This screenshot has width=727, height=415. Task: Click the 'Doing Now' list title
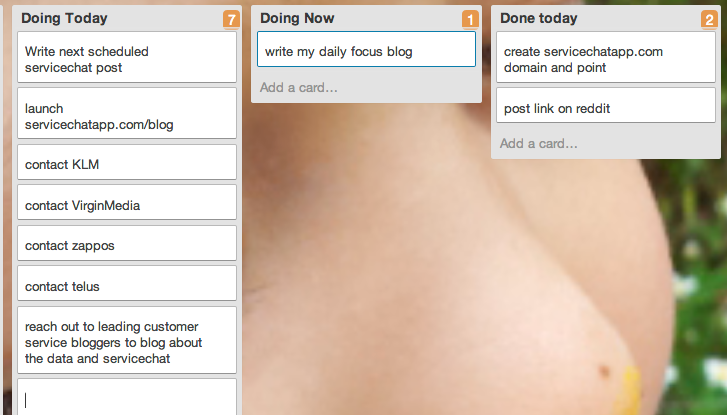pyautogui.click(x=297, y=18)
